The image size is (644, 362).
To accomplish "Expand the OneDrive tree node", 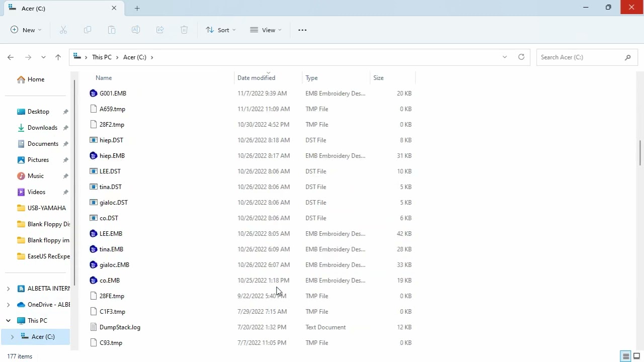I will click(x=8, y=305).
